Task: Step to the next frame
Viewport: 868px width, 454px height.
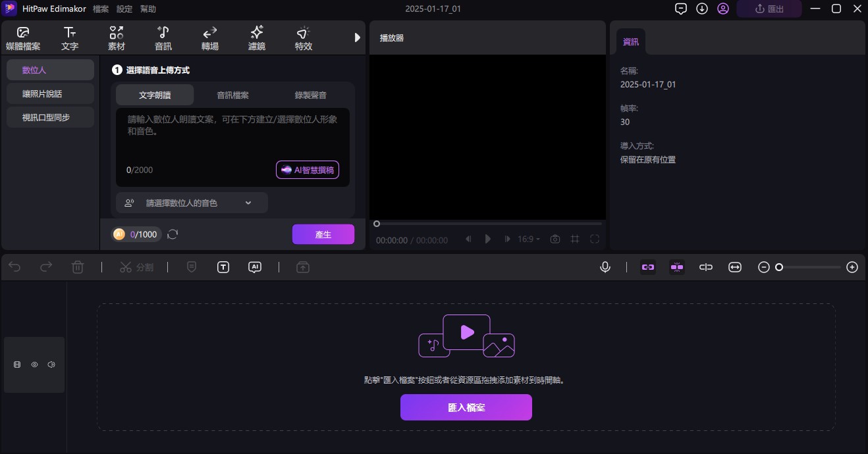Action: point(507,240)
